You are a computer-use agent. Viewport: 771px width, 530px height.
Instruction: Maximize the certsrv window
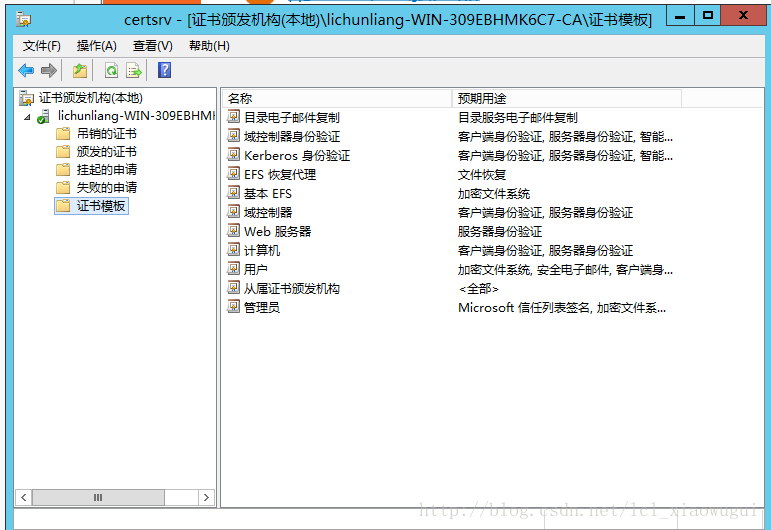[x=708, y=16]
